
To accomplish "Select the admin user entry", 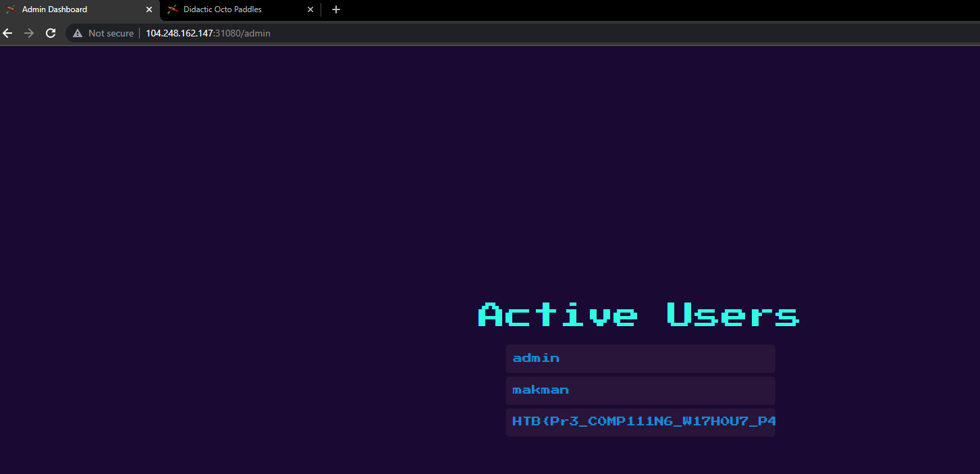I will pos(640,359).
